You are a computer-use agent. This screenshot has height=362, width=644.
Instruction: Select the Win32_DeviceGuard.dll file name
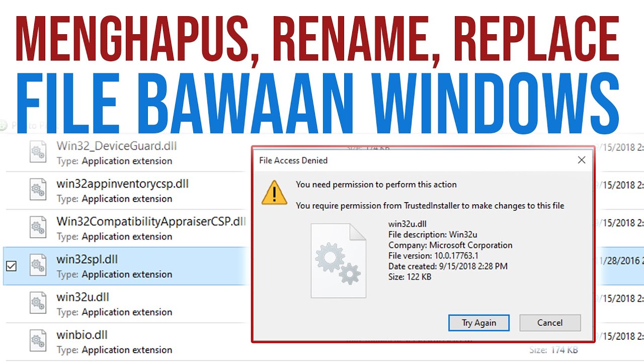[x=116, y=146]
